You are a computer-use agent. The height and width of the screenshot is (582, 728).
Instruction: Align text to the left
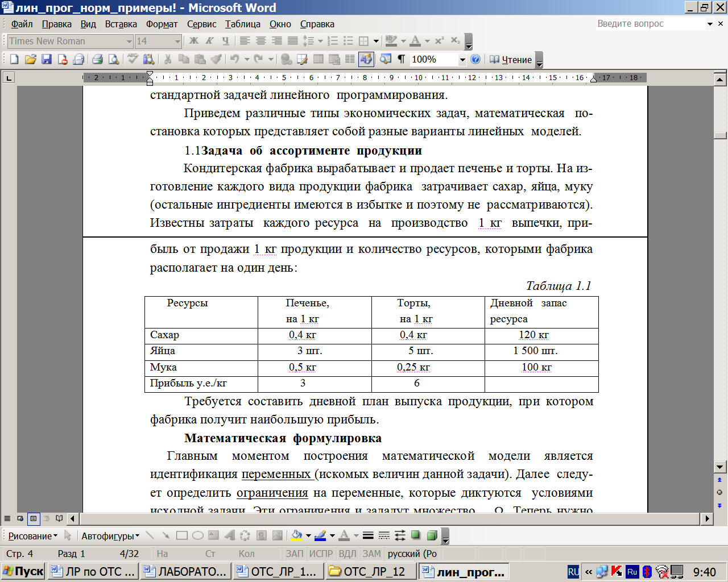245,41
